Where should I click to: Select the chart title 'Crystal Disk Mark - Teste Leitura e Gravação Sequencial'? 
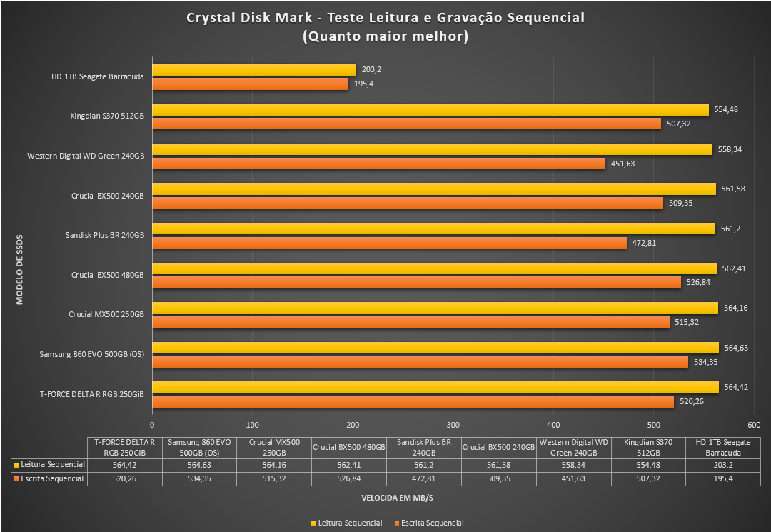pos(385,18)
